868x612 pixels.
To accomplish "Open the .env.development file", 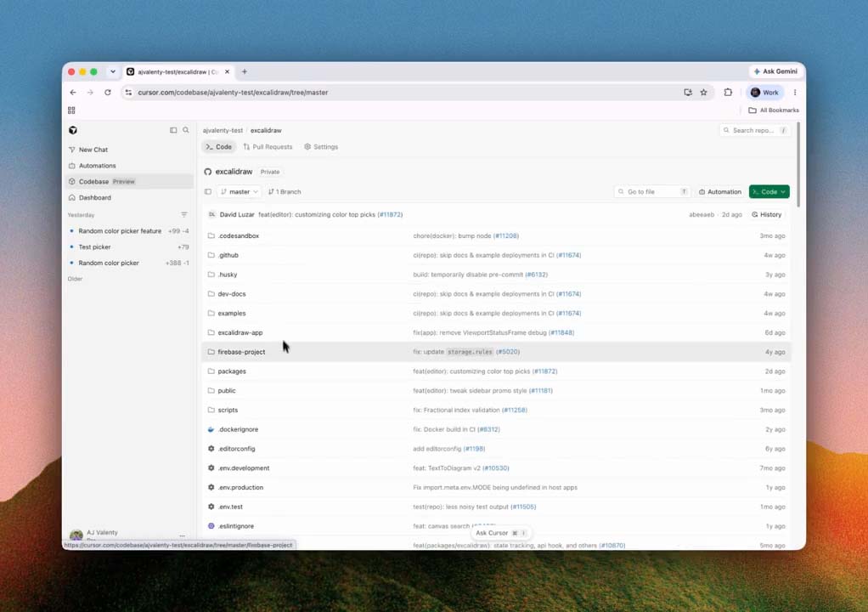I will (x=244, y=468).
